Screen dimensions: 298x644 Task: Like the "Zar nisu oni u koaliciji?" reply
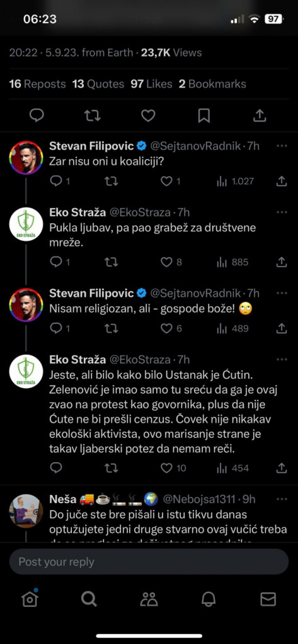pyautogui.click(x=167, y=181)
